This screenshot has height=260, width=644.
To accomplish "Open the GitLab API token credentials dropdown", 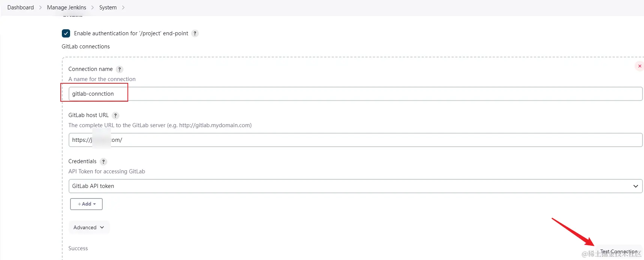I will (x=355, y=186).
